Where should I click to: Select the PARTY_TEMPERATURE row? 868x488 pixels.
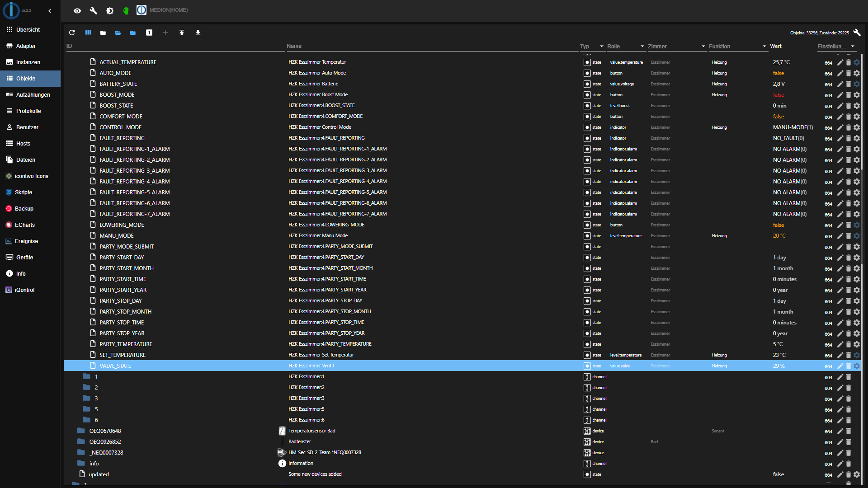coord(462,344)
